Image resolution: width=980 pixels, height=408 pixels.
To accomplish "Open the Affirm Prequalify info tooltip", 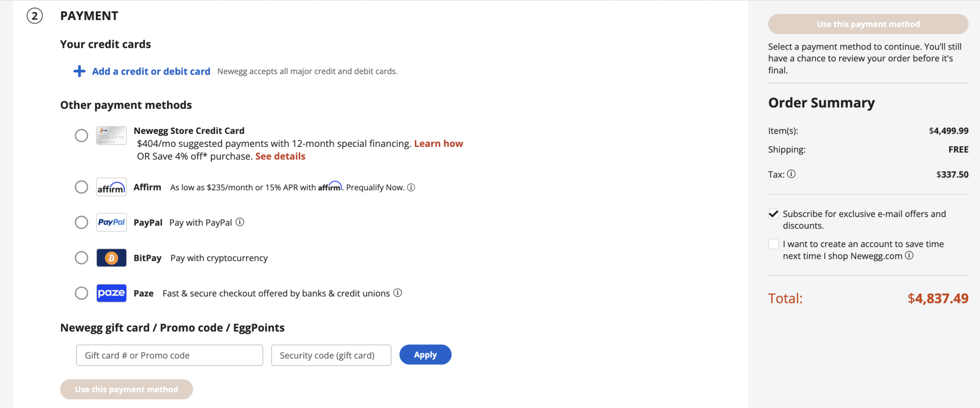I will click(x=412, y=187).
